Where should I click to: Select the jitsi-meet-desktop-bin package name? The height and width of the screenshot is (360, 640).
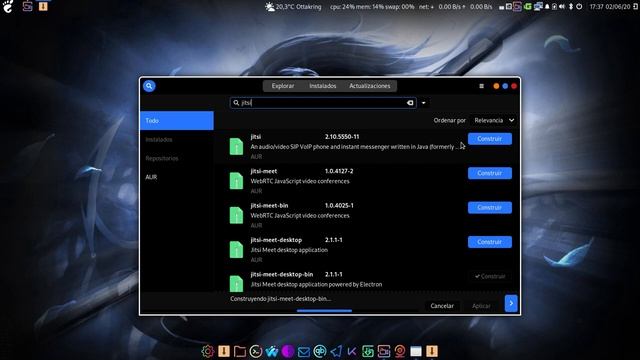pyautogui.click(x=282, y=274)
